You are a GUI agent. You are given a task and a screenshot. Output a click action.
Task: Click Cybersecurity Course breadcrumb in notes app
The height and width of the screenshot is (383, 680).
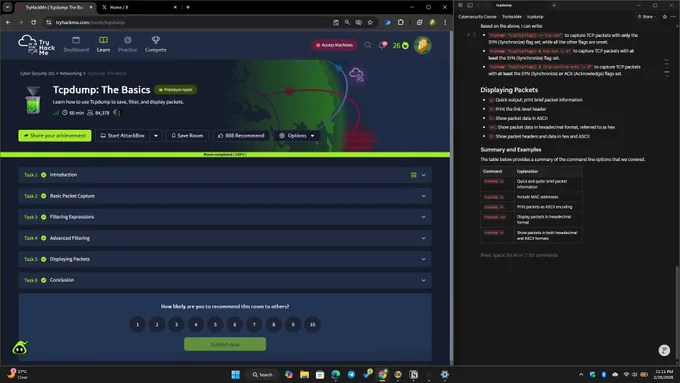[477, 16]
